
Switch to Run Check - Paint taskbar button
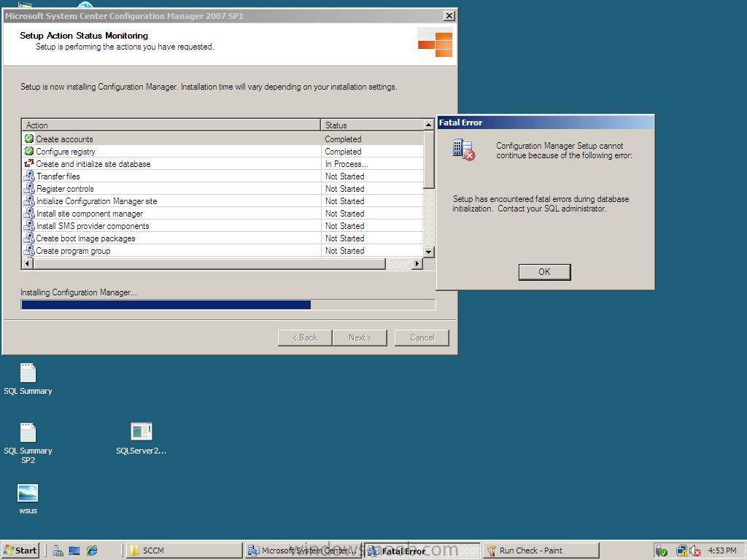click(x=541, y=551)
